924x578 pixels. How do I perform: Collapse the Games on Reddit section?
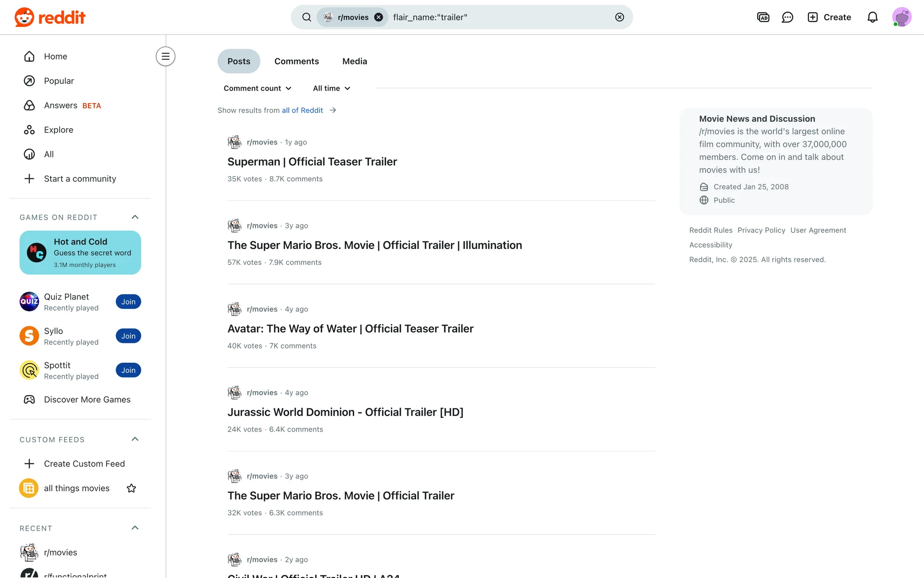point(135,217)
